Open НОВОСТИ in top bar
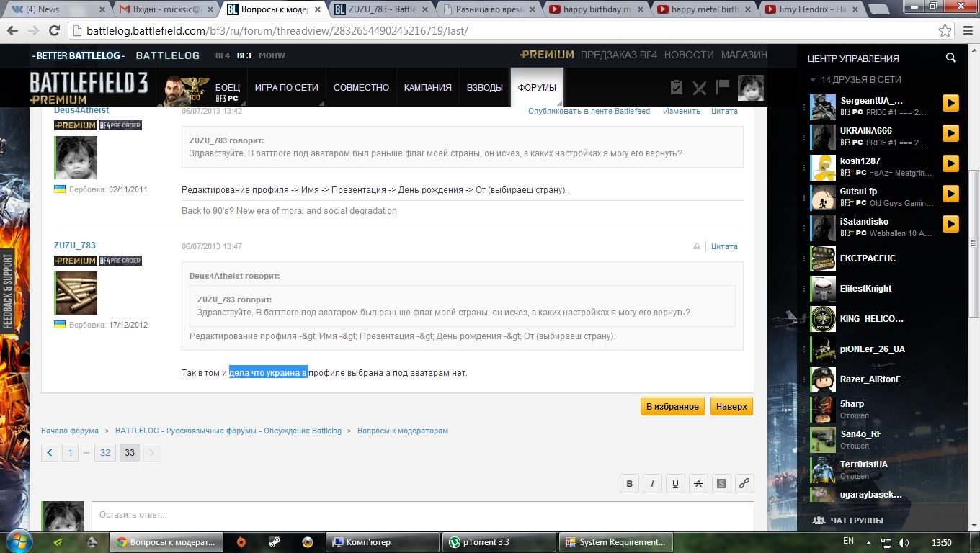The height and width of the screenshot is (553, 980). [689, 55]
